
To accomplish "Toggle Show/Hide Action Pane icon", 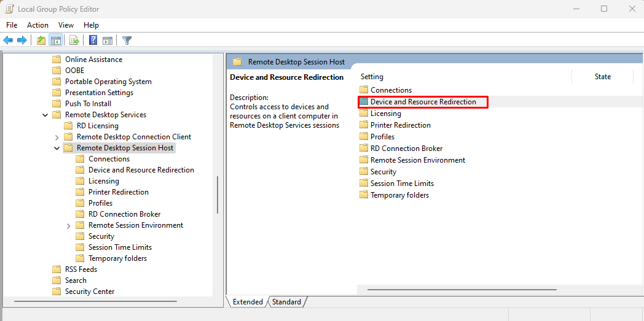I will point(108,40).
